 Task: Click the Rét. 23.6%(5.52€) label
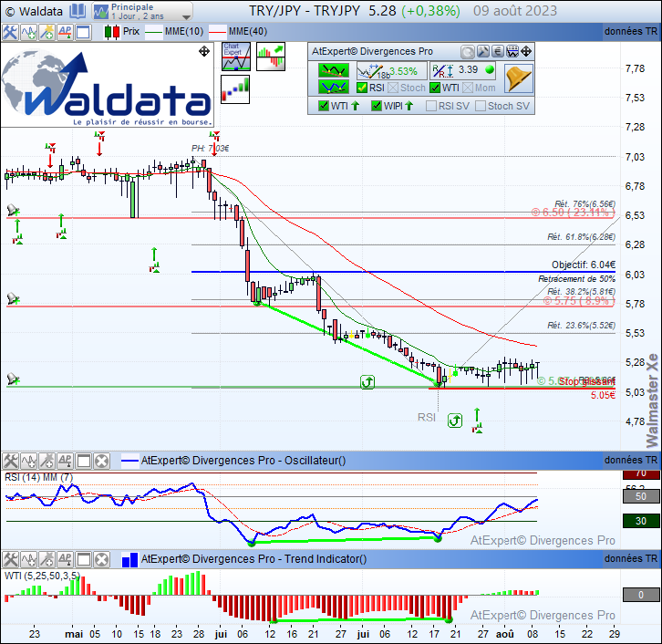point(582,325)
